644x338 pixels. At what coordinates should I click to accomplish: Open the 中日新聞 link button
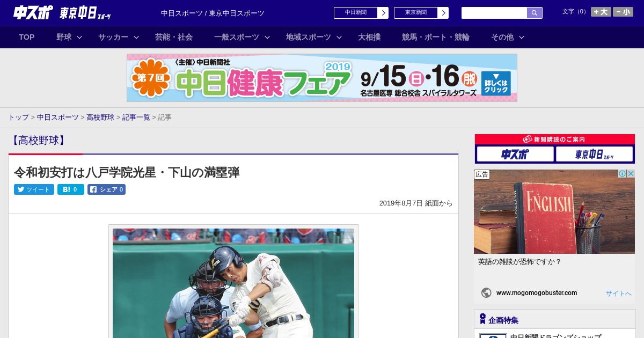[356, 13]
